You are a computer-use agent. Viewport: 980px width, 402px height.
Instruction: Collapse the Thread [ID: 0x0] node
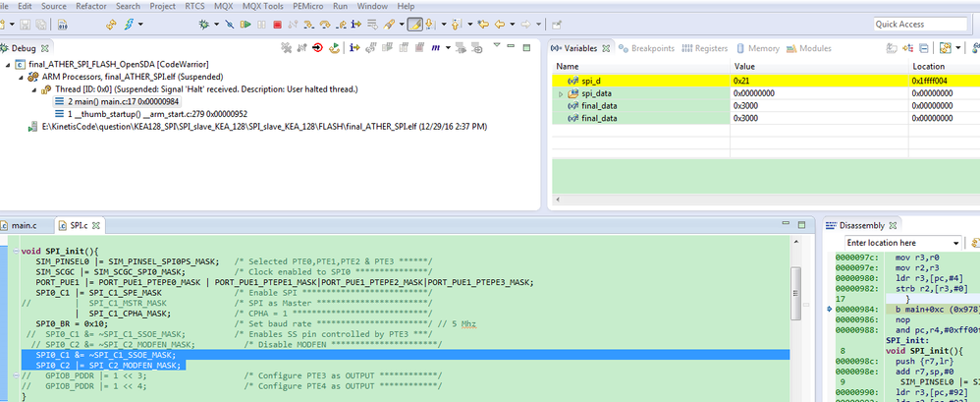point(34,89)
